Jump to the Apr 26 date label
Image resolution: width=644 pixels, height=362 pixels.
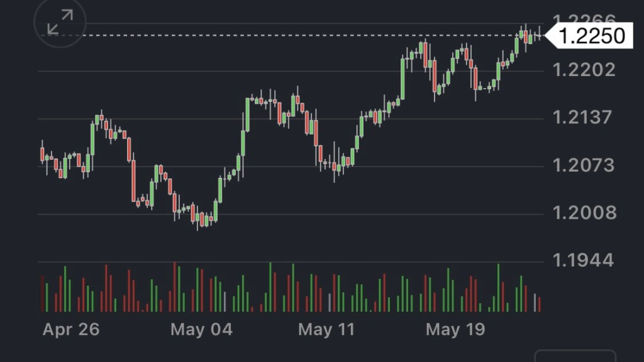(71, 329)
